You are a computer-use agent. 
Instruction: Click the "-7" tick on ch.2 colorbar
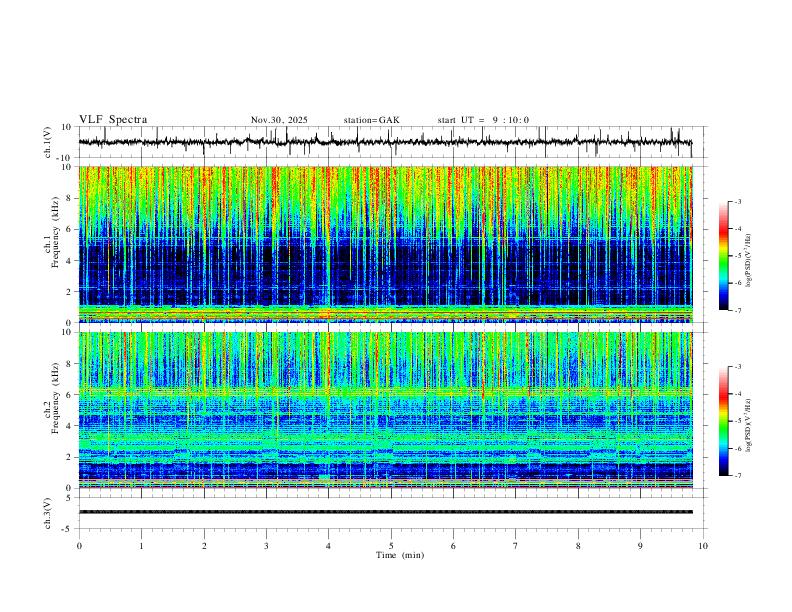(x=737, y=475)
